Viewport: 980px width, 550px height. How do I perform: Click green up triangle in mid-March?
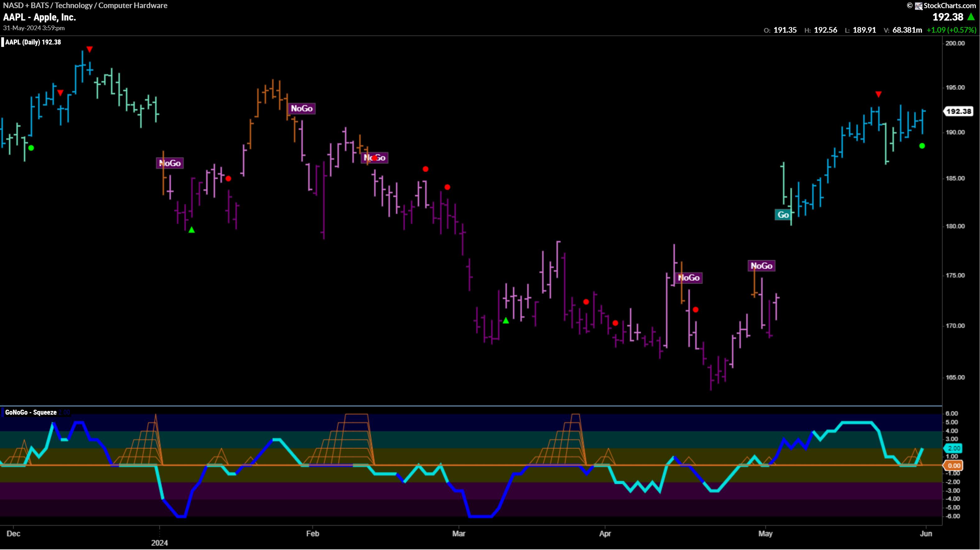506,321
